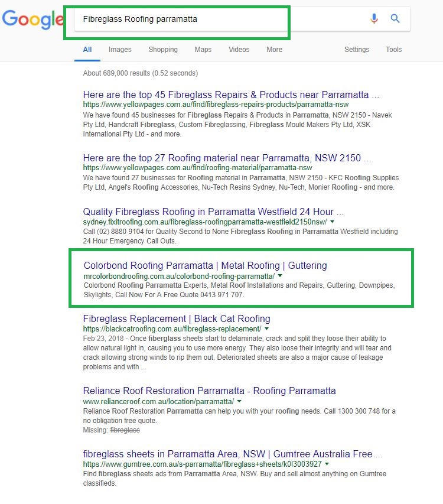Click the mrcolorbondroofing.com.au URL text
Image resolution: width=443 pixels, height=504 pixels.
pyautogui.click(x=179, y=276)
